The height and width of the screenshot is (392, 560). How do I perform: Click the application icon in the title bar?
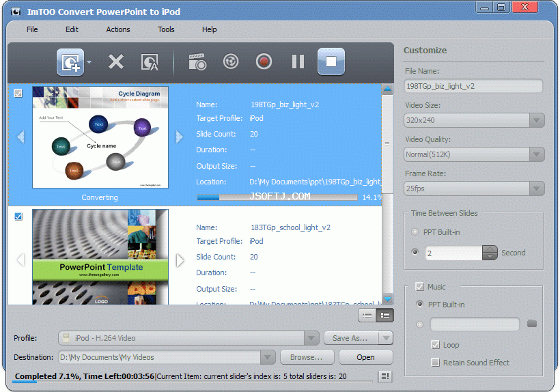click(x=15, y=12)
